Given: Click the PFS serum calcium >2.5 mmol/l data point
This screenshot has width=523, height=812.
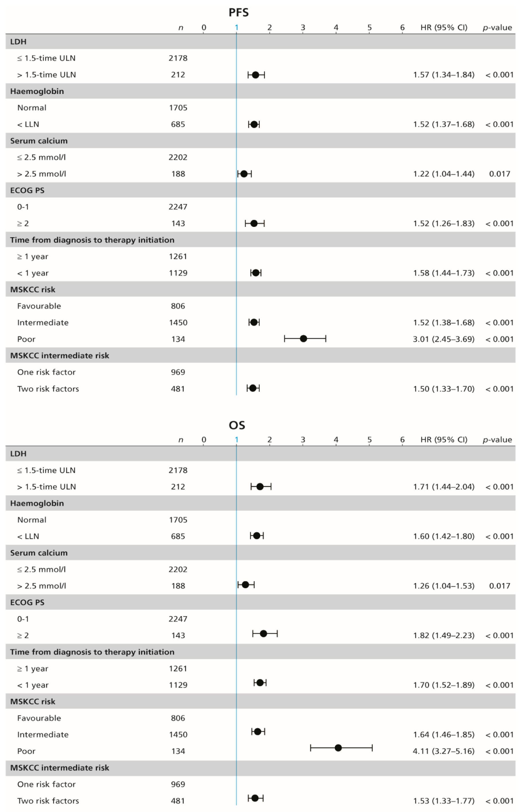Looking at the screenshot, I should click(244, 174).
